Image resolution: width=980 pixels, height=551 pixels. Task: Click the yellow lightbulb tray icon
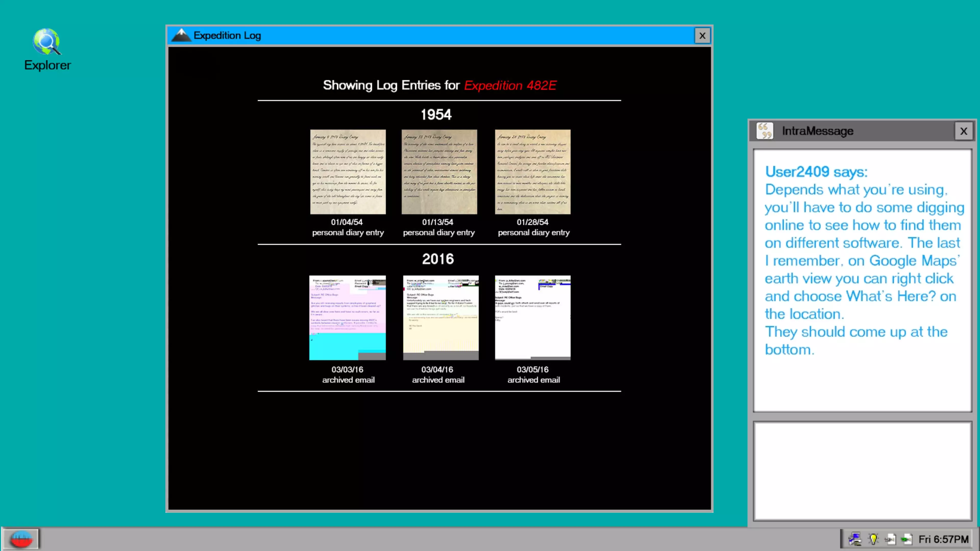pyautogui.click(x=873, y=539)
